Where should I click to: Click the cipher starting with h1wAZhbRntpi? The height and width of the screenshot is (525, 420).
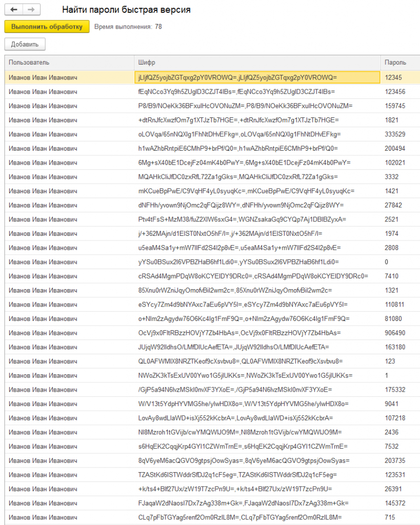pos(238,148)
